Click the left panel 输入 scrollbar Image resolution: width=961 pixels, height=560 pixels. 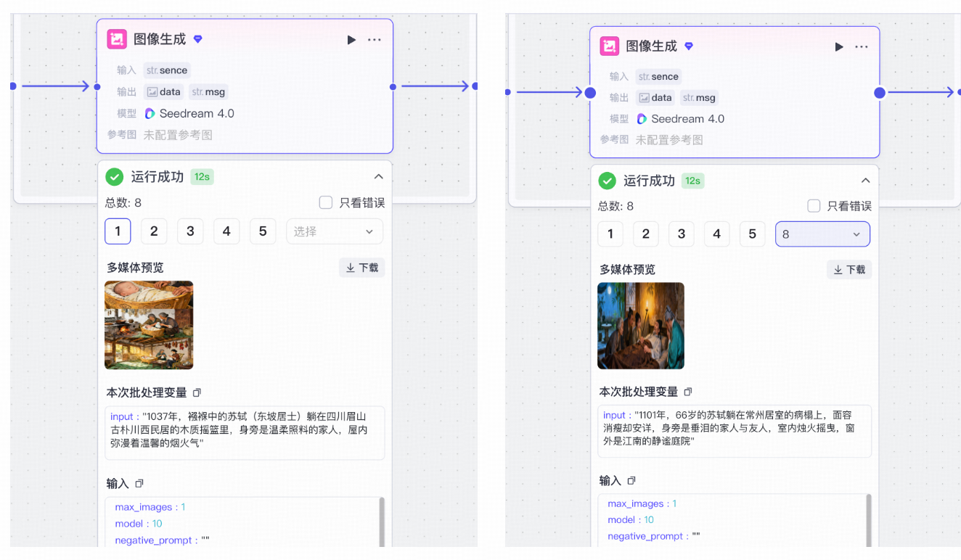[382, 521]
